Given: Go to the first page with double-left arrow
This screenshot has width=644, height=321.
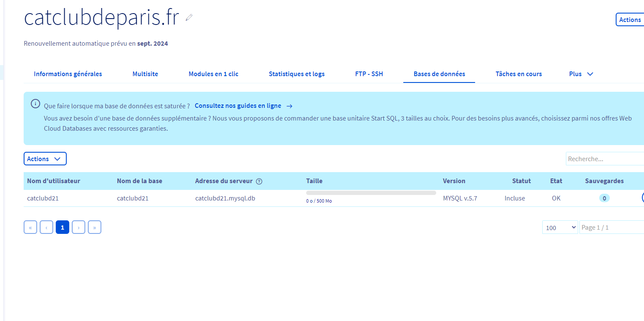Looking at the screenshot, I should pos(30,228).
